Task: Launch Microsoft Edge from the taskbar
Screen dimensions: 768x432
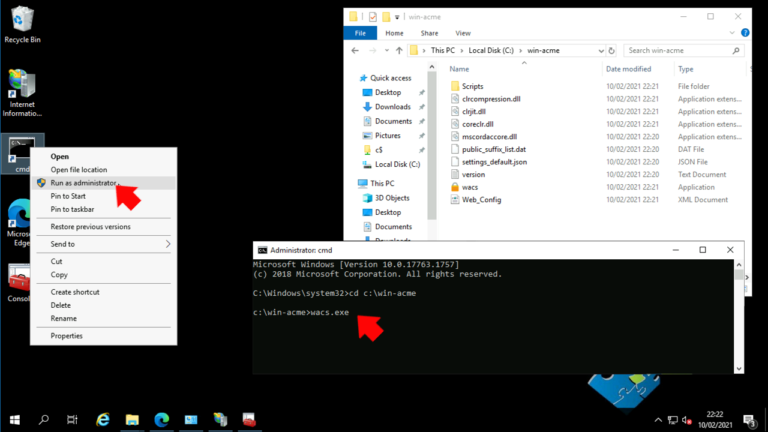Action: [x=162, y=420]
